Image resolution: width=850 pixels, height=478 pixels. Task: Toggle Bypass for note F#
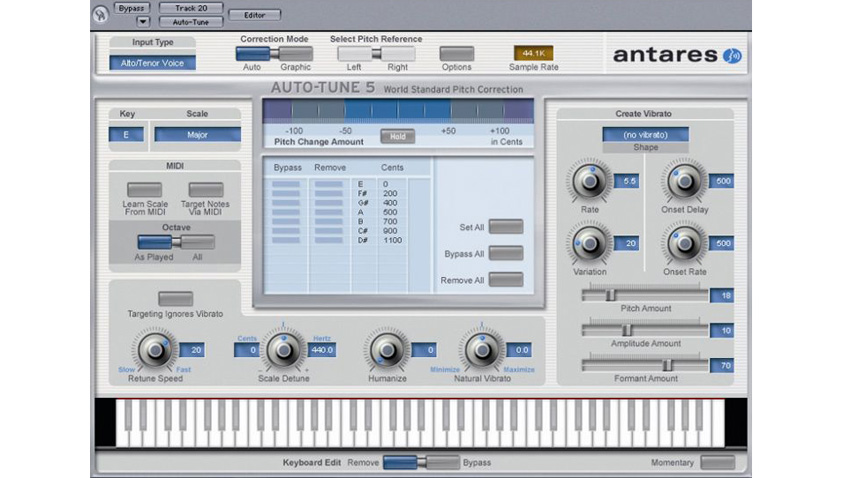click(286, 193)
